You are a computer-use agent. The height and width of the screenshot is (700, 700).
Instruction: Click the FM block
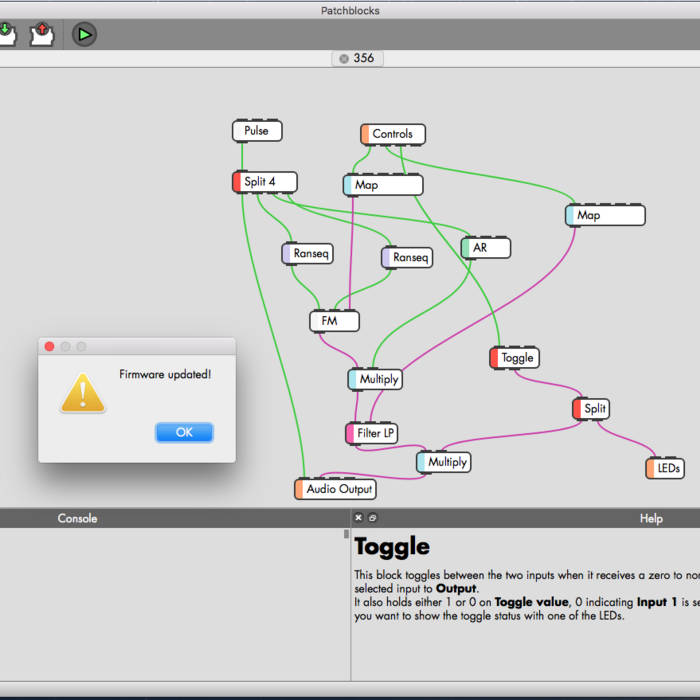334,321
